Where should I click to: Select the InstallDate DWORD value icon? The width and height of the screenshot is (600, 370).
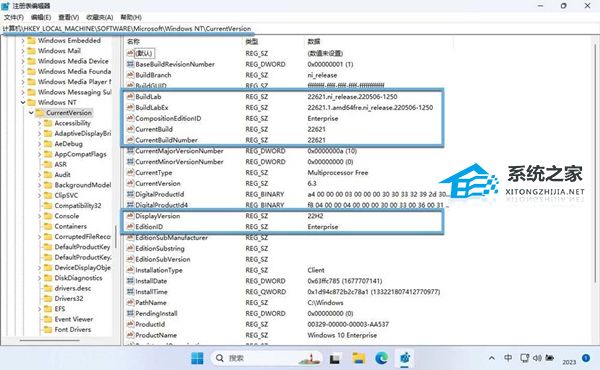(x=130, y=281)
